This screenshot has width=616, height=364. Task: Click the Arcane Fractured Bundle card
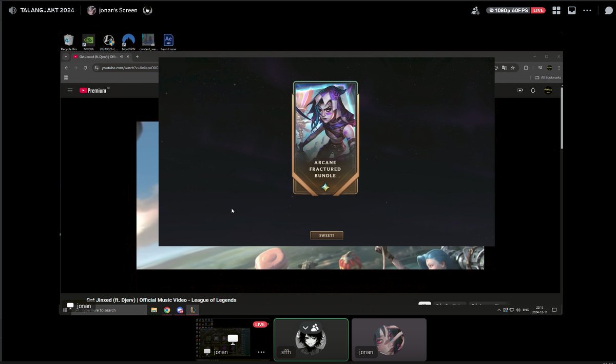(325, 137)
